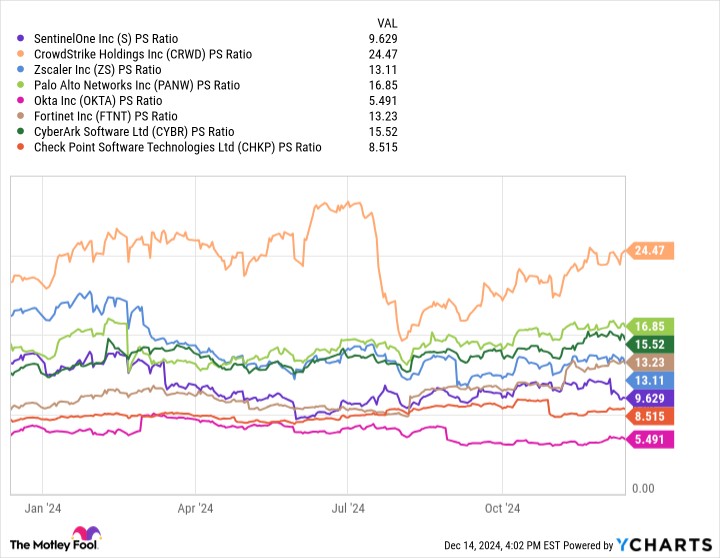Click the 9.629 SentinelOne value tag
This screenshot has width=720, height=558.
tap(651, 397)
